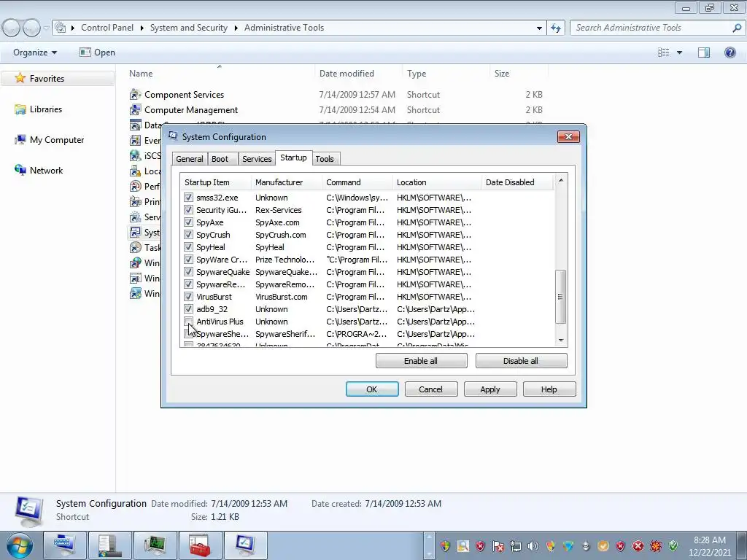Viewport: 747px width, 560px height.
Task: Click the Help button in System Configuration
Action: [549, 389]
